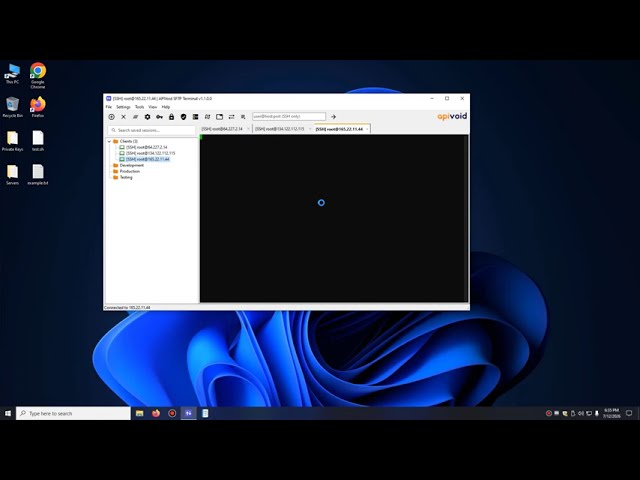Image resolution: width=640 pixels, height=480 pixels.
Task: Click the notepad-like icon in the taskbar
Action: click(205, 413)
